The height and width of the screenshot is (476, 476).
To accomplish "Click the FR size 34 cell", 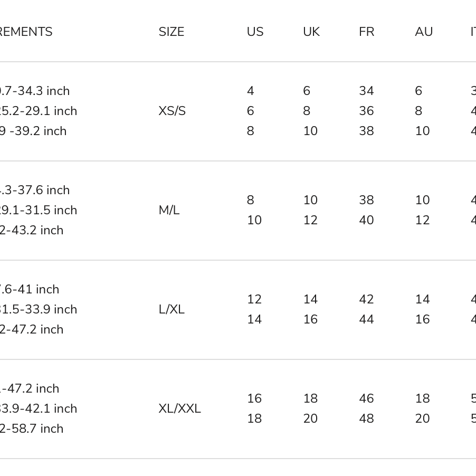I will [366, 91].
